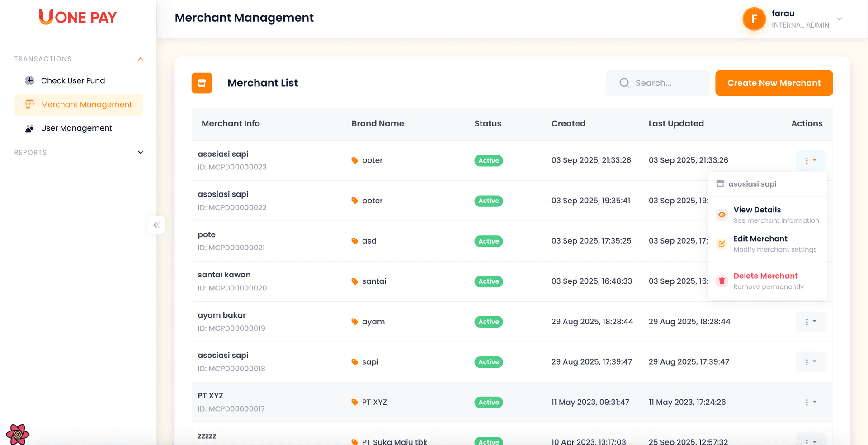Image resolution: width=868 pixels, height=445 pixels.
Task: Click the eye icon for View Details
Action: (722, 215)
